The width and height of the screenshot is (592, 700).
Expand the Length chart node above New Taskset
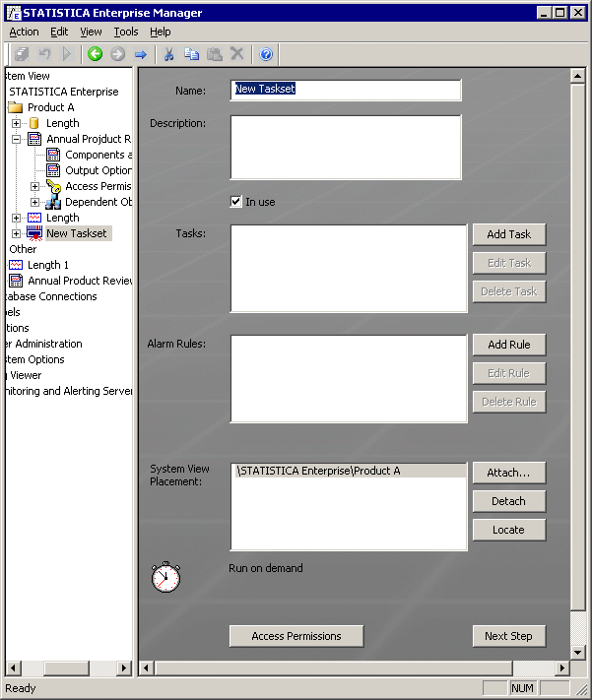coord(16,218)
